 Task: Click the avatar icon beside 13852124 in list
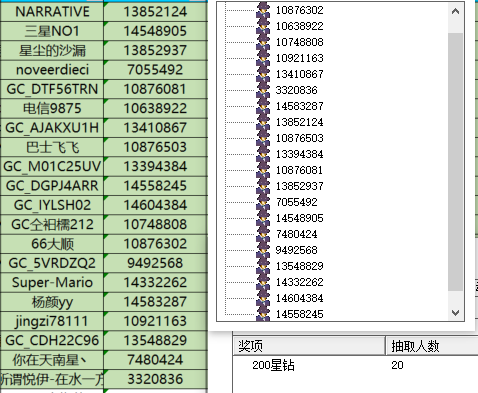[x=263, y=122]
